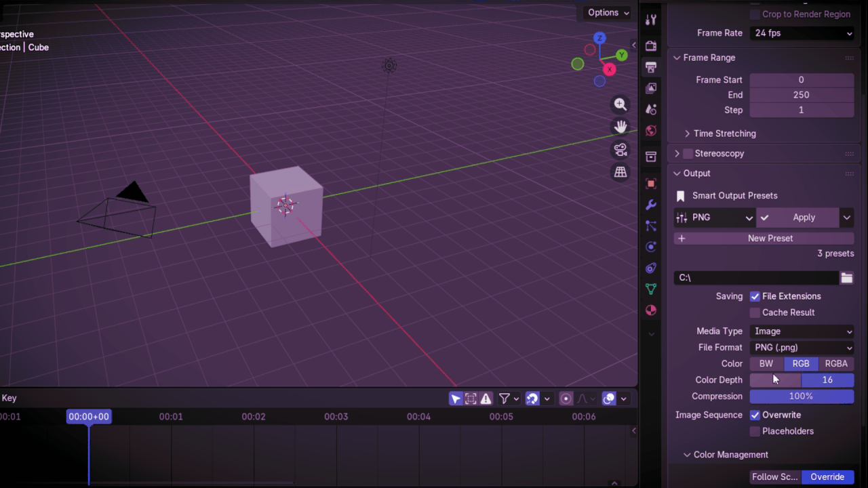Open the Object Data mesh properties tab
Image resolution: width=868 pixels, height=488 pixels.
click(x=650, y=289)
